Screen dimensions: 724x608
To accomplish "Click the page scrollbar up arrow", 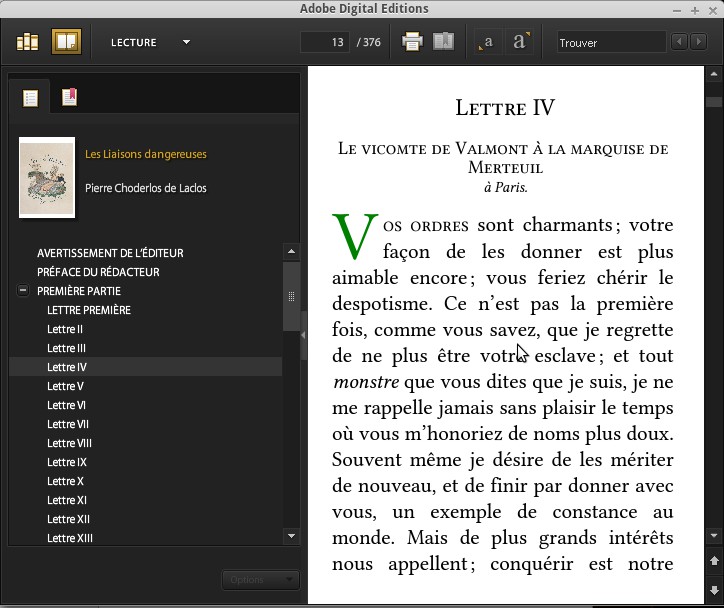I will (x=714, y=74).
